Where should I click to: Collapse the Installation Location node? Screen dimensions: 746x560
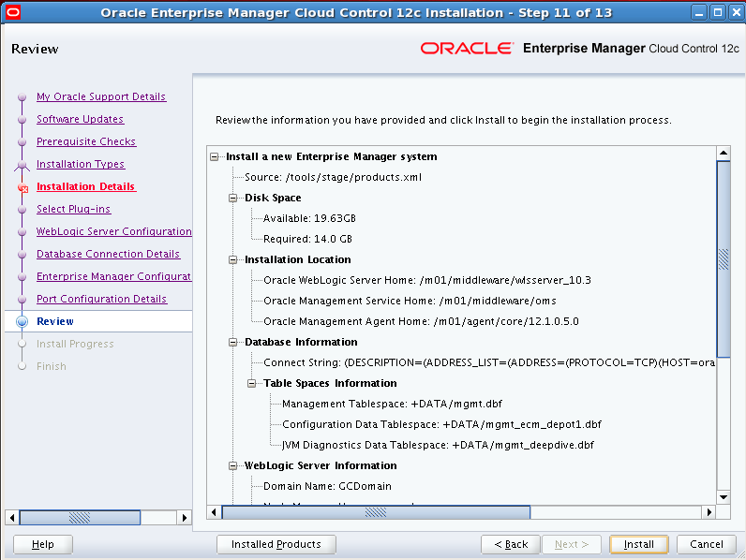click(233, 259)
